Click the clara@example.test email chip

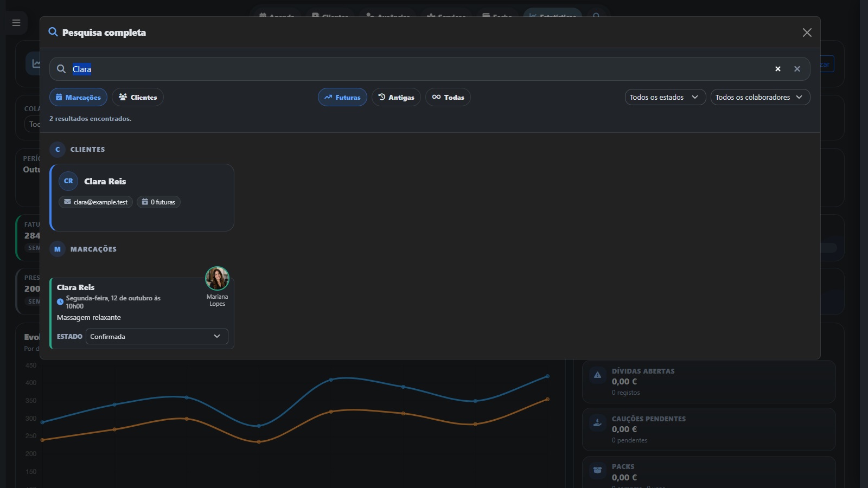point(95,202)
